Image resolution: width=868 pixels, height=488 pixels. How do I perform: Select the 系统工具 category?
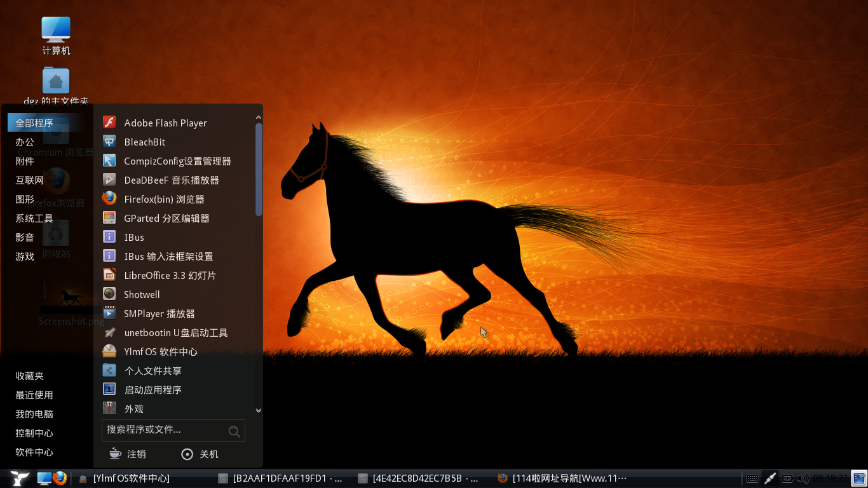tap(34, 218)
